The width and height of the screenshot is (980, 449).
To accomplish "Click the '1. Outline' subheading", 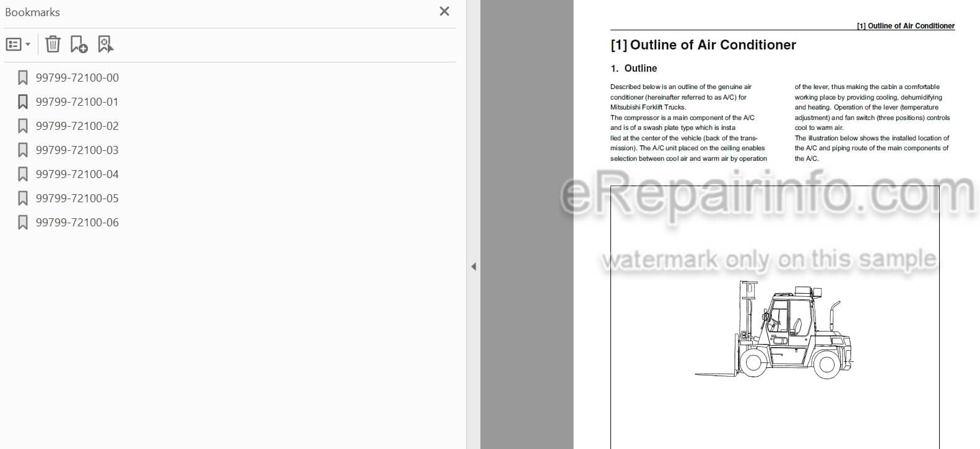I will point(633,69).
